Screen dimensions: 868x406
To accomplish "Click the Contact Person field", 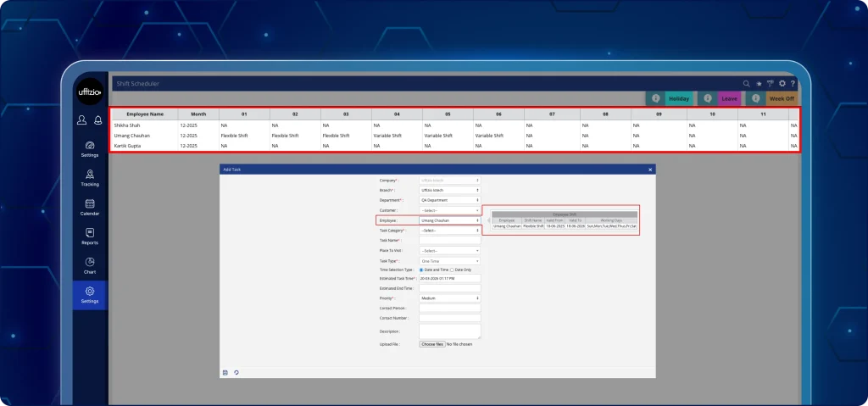I will click(x=450, y=308).
